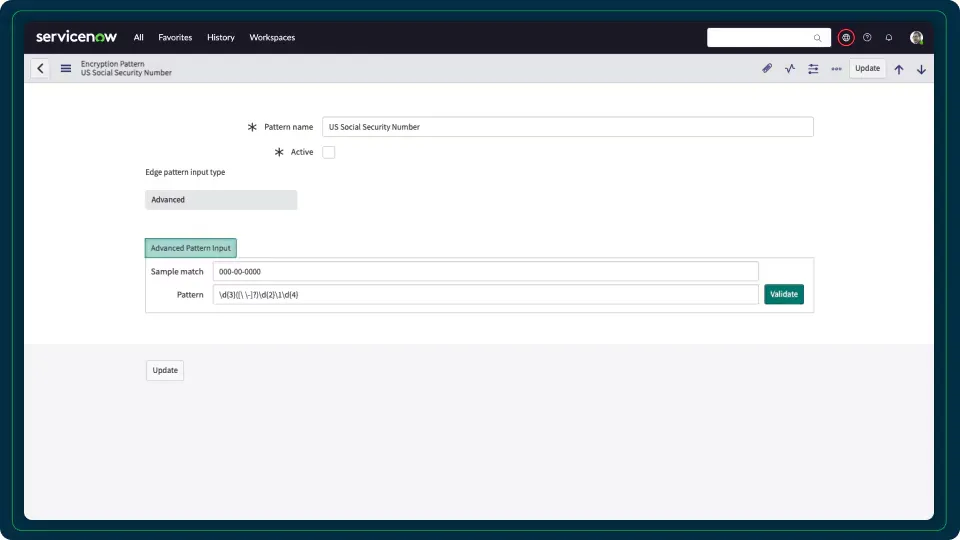Go to the previous record arrow

click(899, 69)
